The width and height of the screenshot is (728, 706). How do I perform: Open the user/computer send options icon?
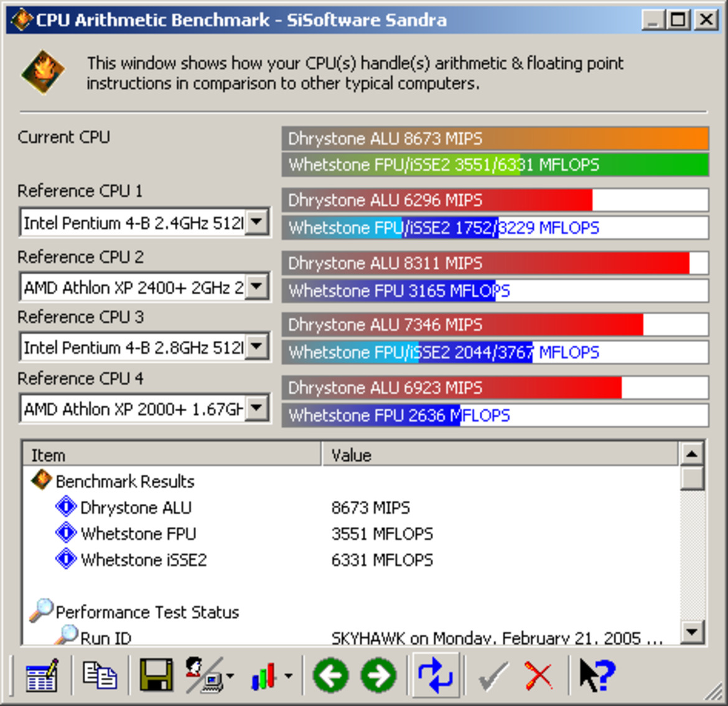[204, 676]
